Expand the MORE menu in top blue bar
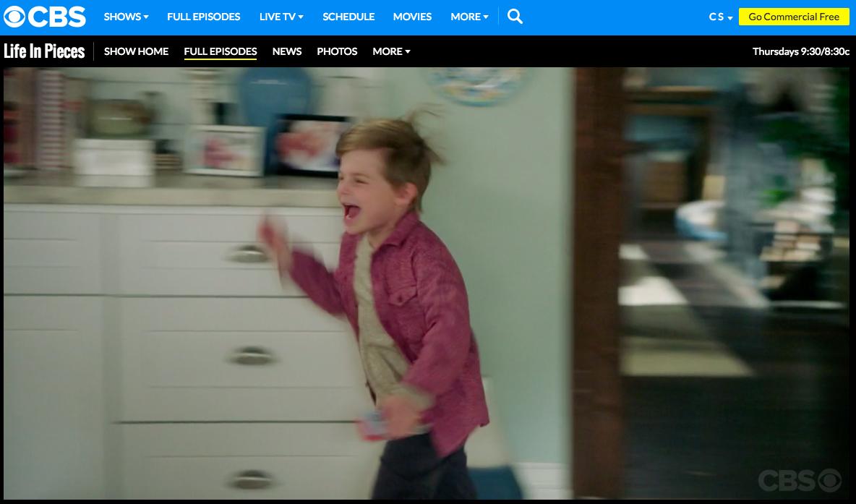The width and height of the screenshot is (856, 504). (469, 17)
